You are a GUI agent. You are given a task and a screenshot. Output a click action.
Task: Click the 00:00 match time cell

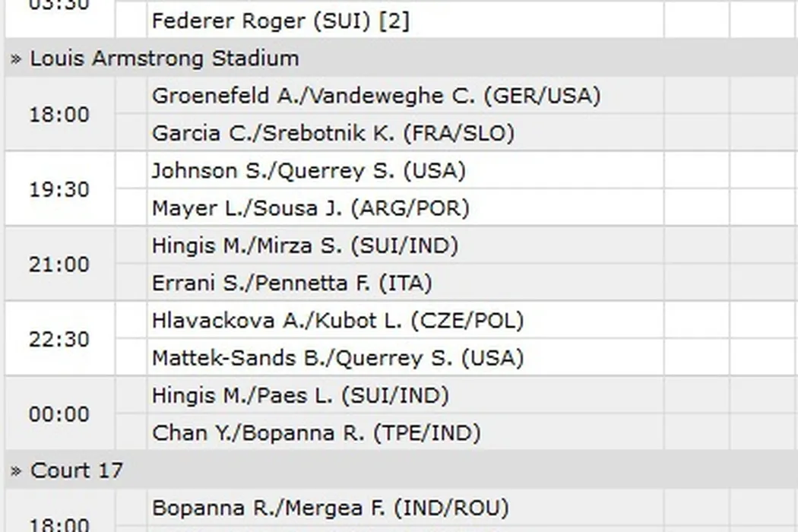pos(59,414)
